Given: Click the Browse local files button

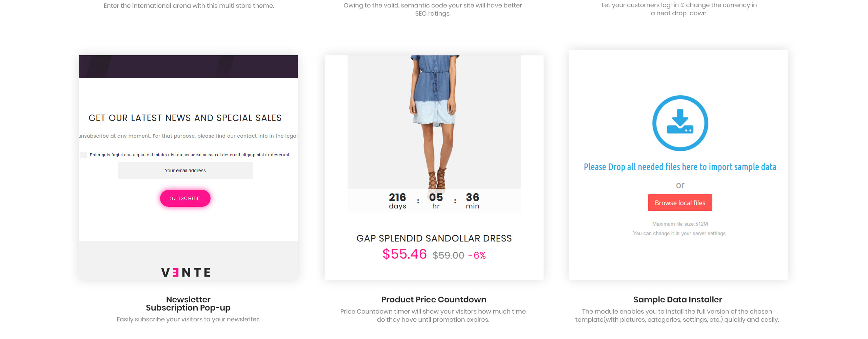Looking at the screenshot, I should point(680,203).
